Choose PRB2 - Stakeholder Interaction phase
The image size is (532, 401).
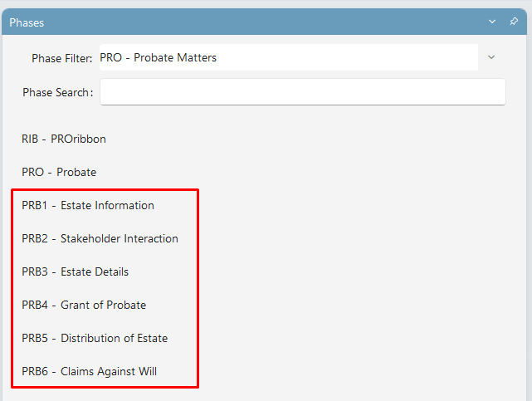tap(100, 239)
